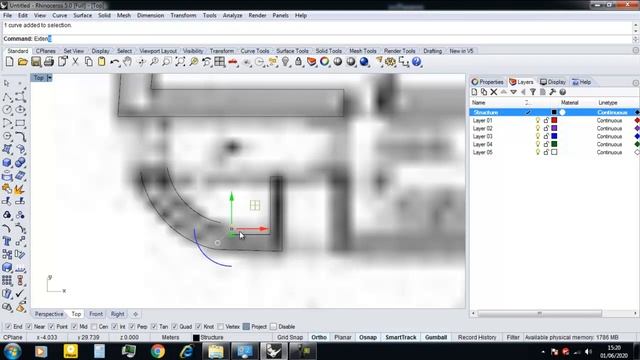Viewport: 640px width, 360px height.
Task: Toggle Grid Snap in status bar
Action: [x=290, y=338]
